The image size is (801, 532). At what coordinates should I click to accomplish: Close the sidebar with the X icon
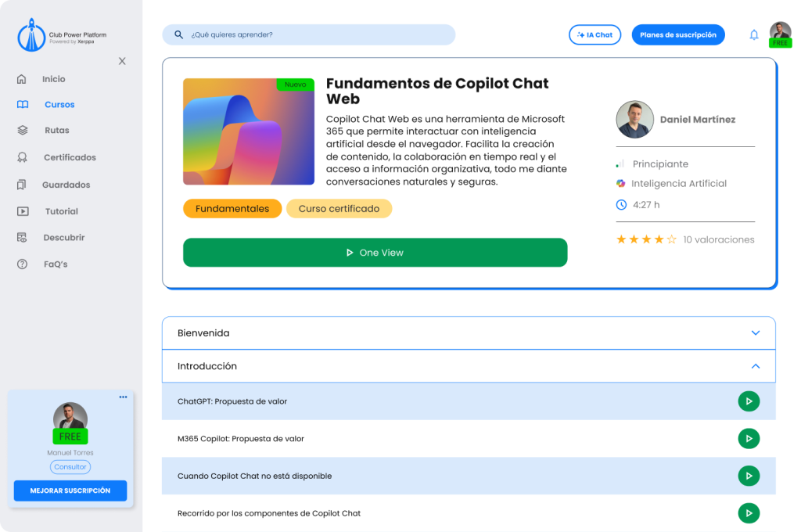122,61
